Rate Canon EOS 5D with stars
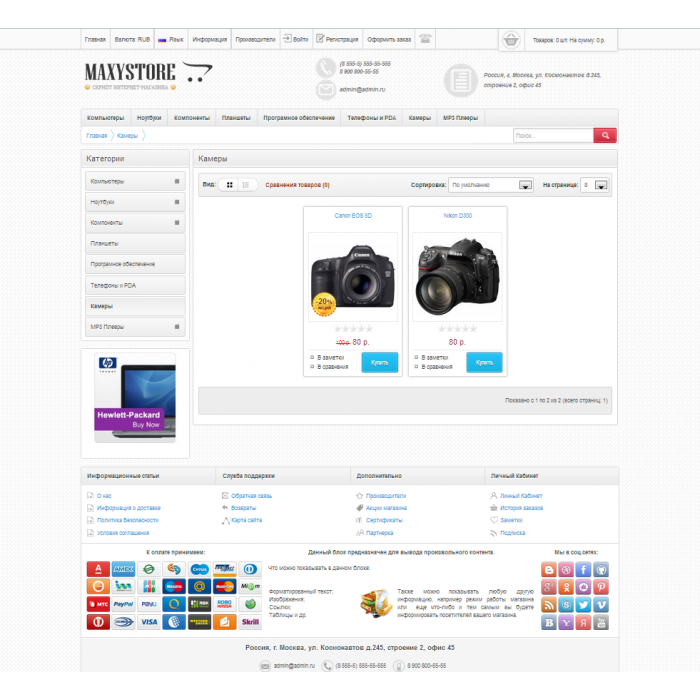Image resolution: width=700 pixels, height=700 pixels. coord(353,329)
